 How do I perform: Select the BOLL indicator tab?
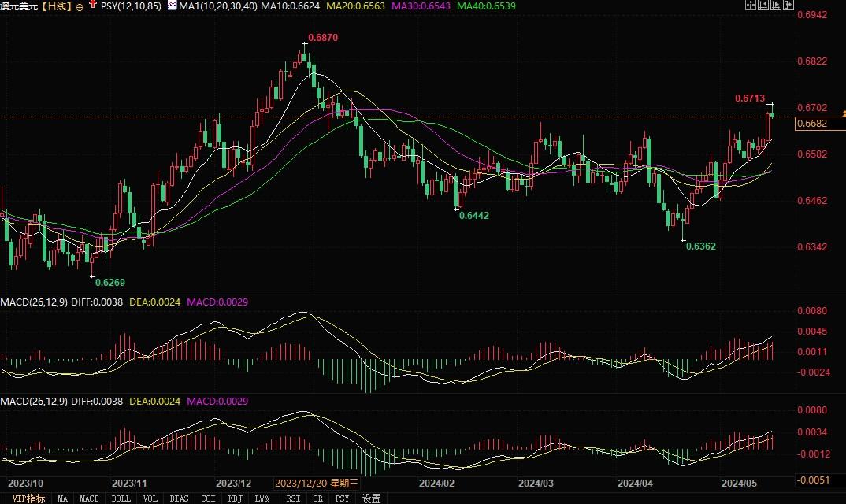point(121,498)
